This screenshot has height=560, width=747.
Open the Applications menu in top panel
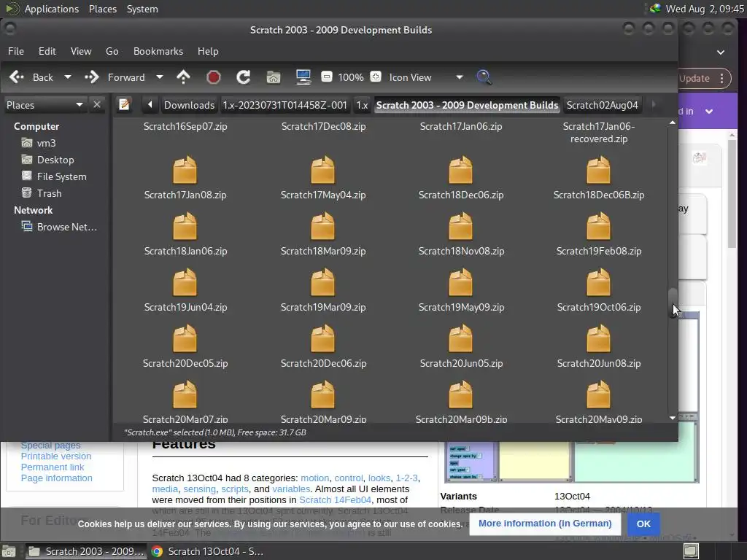tap(52, 9)
